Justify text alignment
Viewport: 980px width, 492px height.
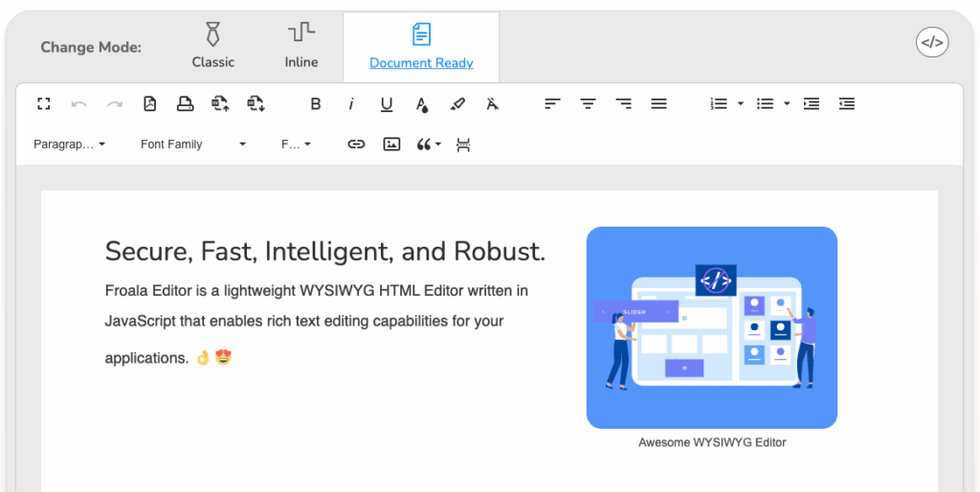(x=658, y=103)
